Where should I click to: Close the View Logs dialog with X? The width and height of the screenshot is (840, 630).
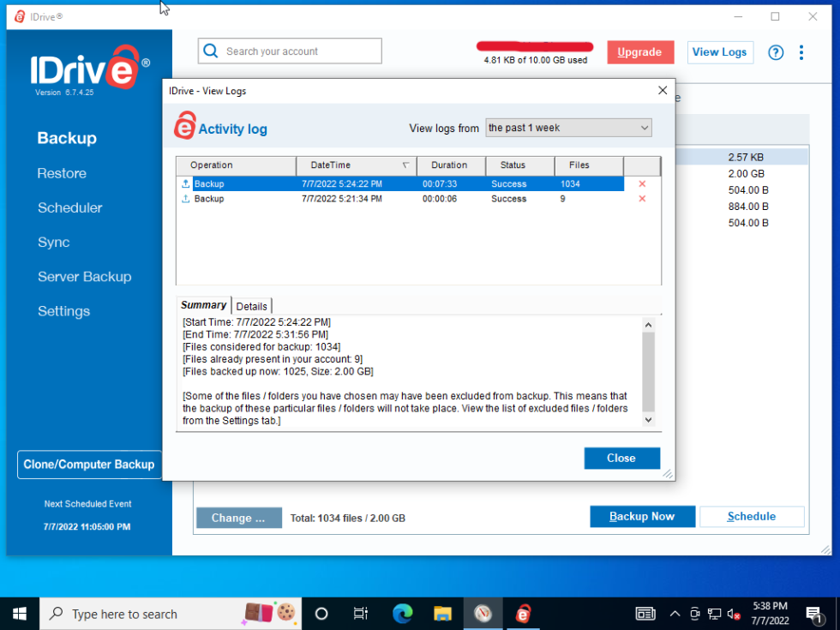tap(662, 91)
